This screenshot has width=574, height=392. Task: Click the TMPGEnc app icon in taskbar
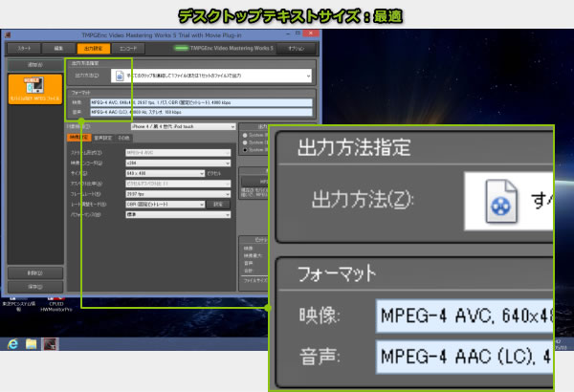(x=50, y=344)
